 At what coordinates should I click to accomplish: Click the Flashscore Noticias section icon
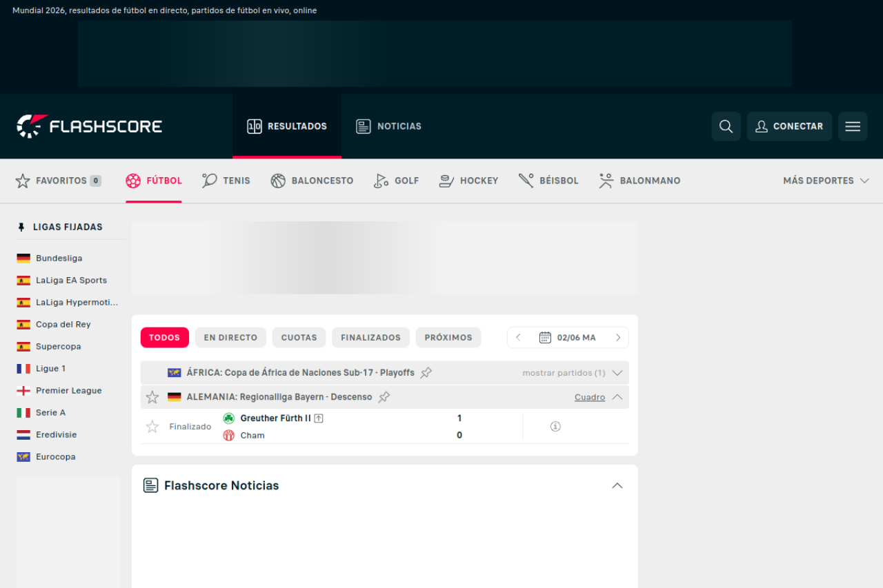pyautogui.click(x=150, y=485)
